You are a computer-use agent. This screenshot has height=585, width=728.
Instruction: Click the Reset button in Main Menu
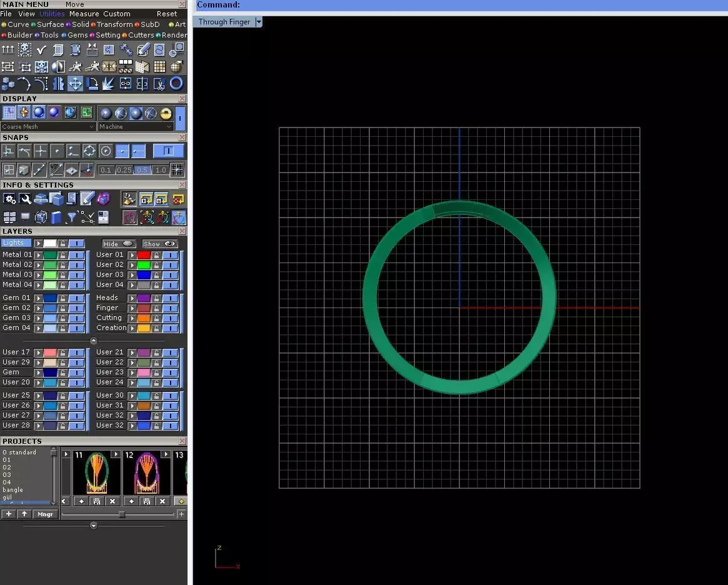coord(167,14)
